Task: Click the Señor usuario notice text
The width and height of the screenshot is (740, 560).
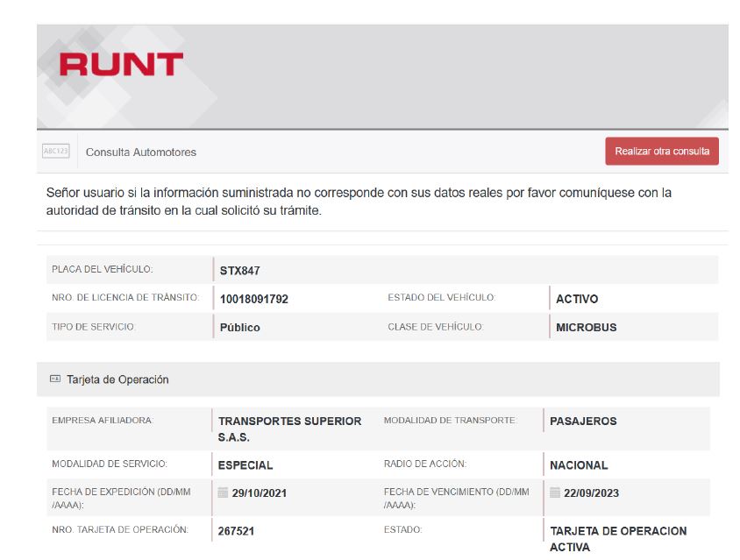Action: [x=359, y=202]
